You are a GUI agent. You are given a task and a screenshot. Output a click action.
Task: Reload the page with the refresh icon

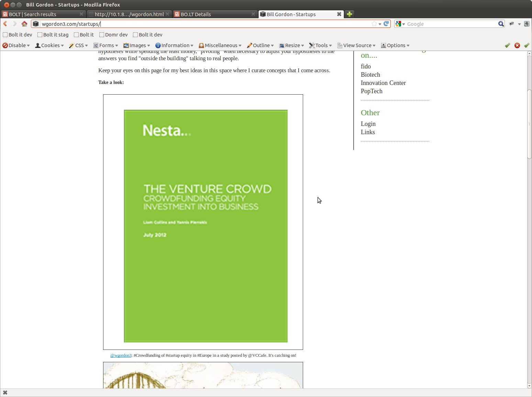click(x=386, y=24)
